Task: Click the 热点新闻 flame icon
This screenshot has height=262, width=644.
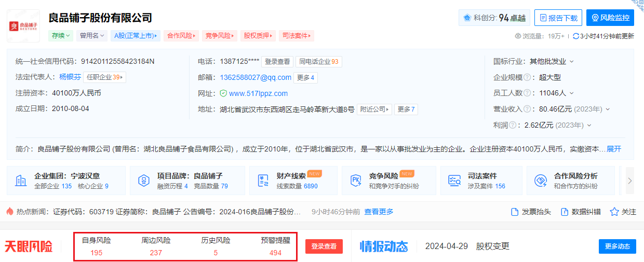Action: tap(10, 211)
